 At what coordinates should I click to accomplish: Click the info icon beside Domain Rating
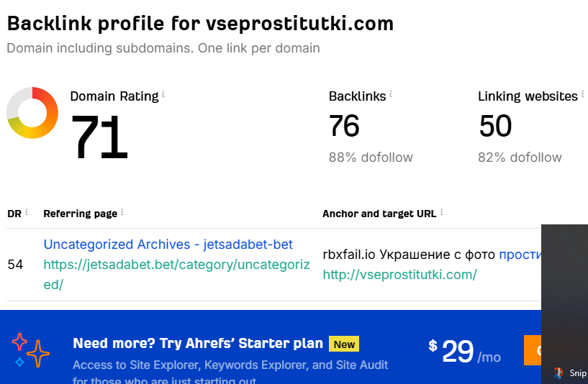(163, 93)
